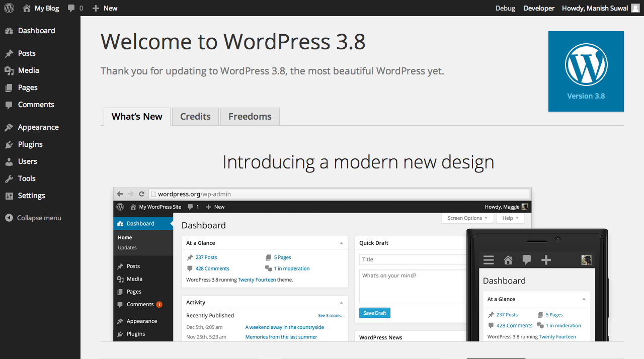
Task: Open Comments via the bubble icon in the main left menu
Action: tap(9, 105)
